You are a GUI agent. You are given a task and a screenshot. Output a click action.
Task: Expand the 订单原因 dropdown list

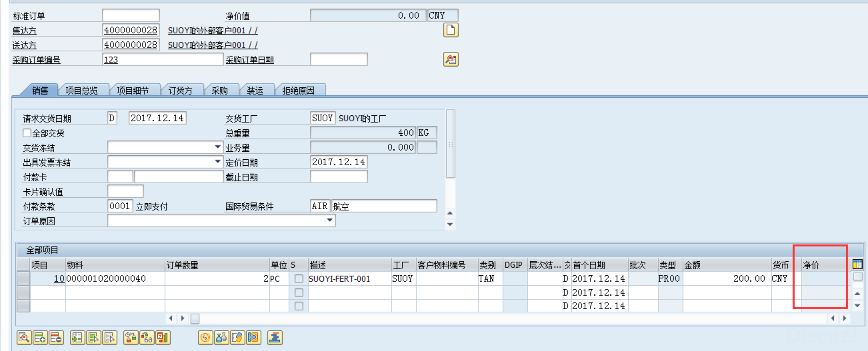(x=330, y=220)
